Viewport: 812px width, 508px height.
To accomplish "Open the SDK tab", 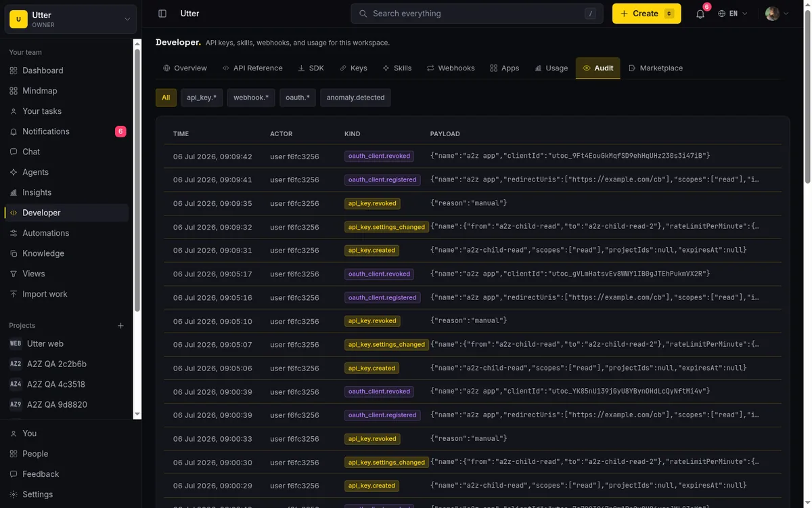I will coord(311,68).
